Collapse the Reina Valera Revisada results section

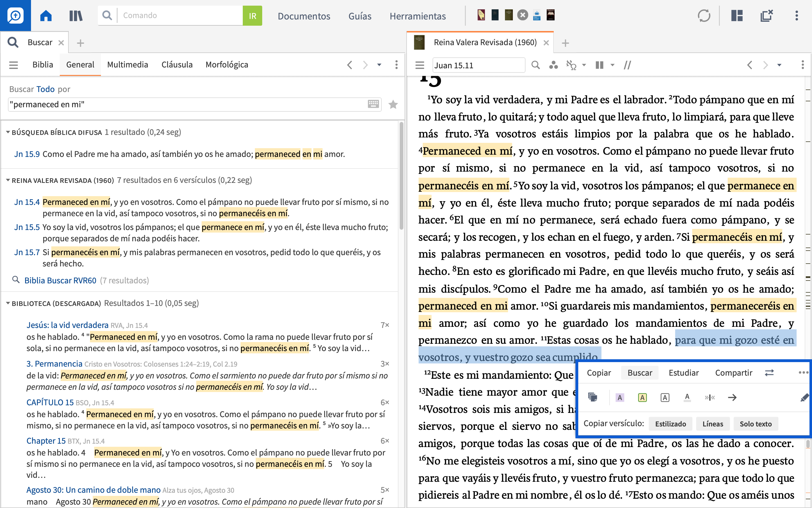(x=8, y=180)
